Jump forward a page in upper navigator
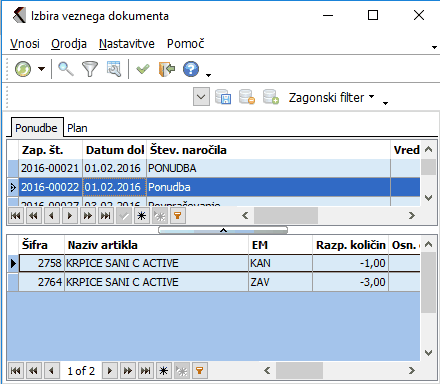Viewport: 440px width, 384px height. (88, 216)
